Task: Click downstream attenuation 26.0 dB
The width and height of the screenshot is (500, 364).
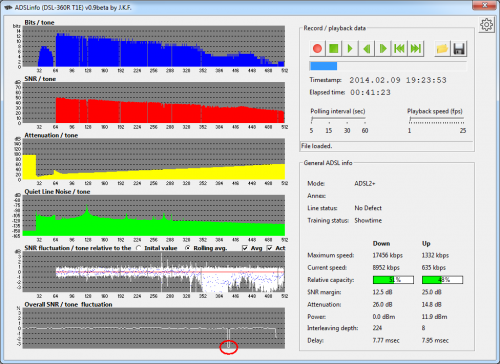Action: [382, 304]
